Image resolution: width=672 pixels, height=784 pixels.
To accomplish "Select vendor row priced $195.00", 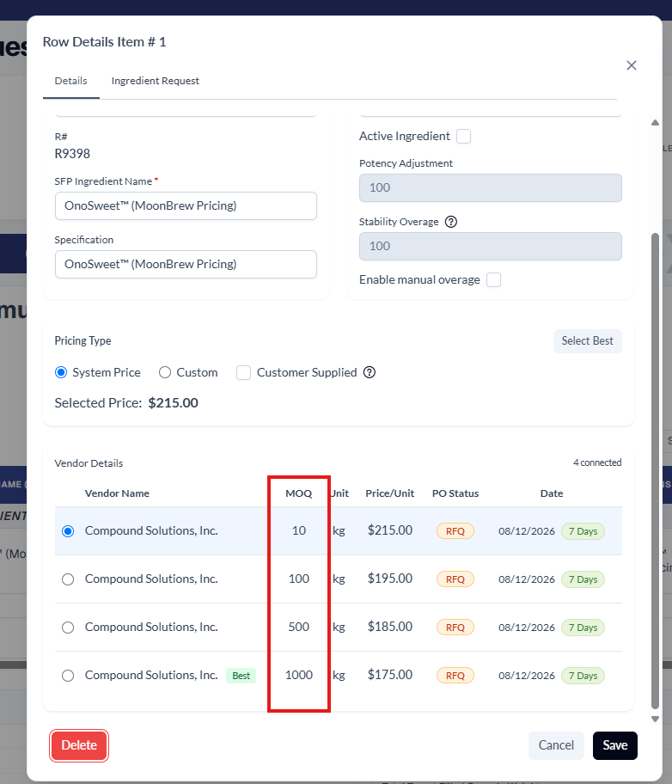I will 68,579.
